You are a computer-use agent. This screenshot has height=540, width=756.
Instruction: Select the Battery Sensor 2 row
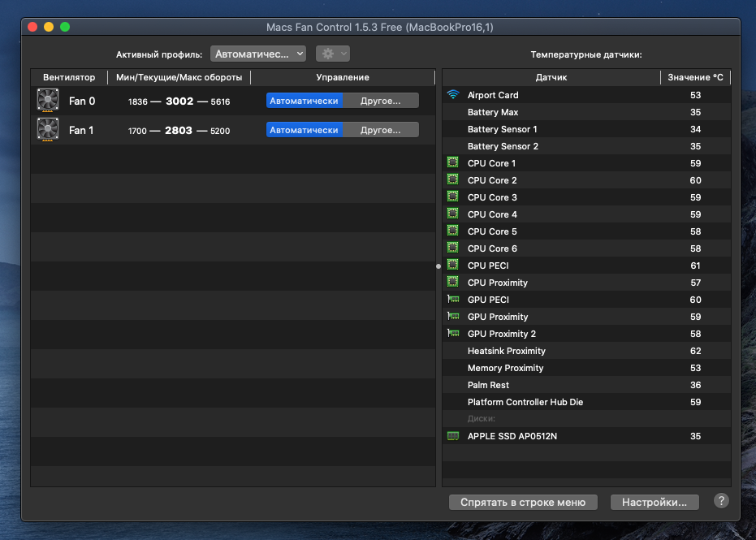click(x=586, y=146)
